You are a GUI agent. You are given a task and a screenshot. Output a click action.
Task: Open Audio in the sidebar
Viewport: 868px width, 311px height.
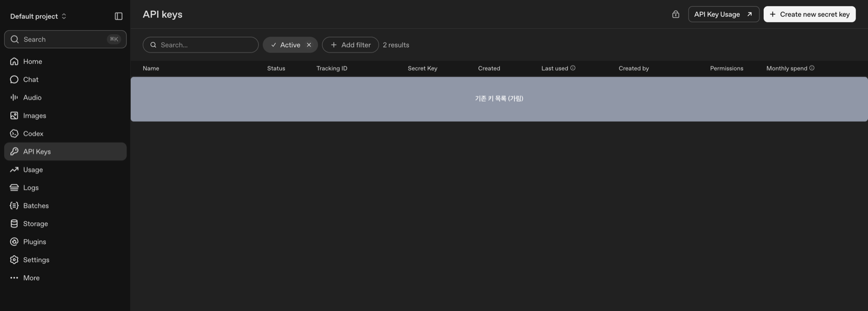[x=65, y=98]
